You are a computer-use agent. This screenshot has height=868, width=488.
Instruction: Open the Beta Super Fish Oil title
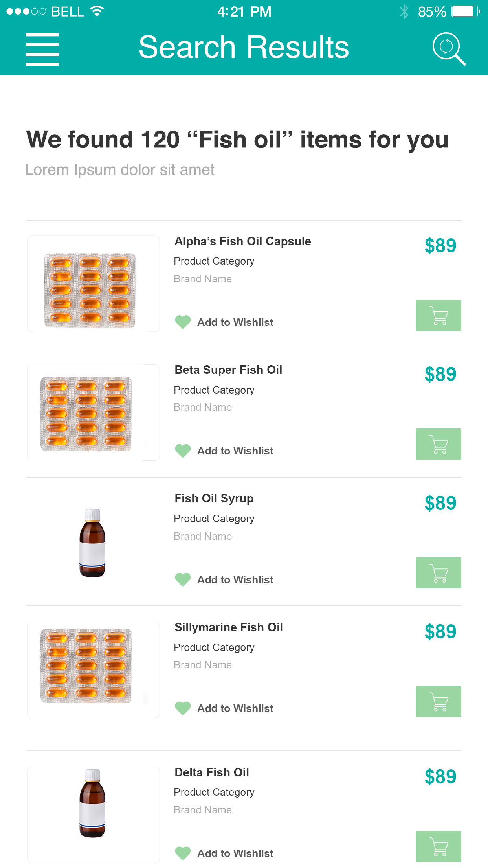(228, 370)
